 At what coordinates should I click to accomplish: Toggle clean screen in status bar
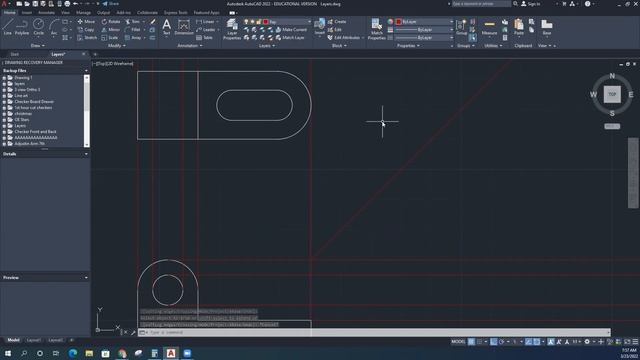627,342
